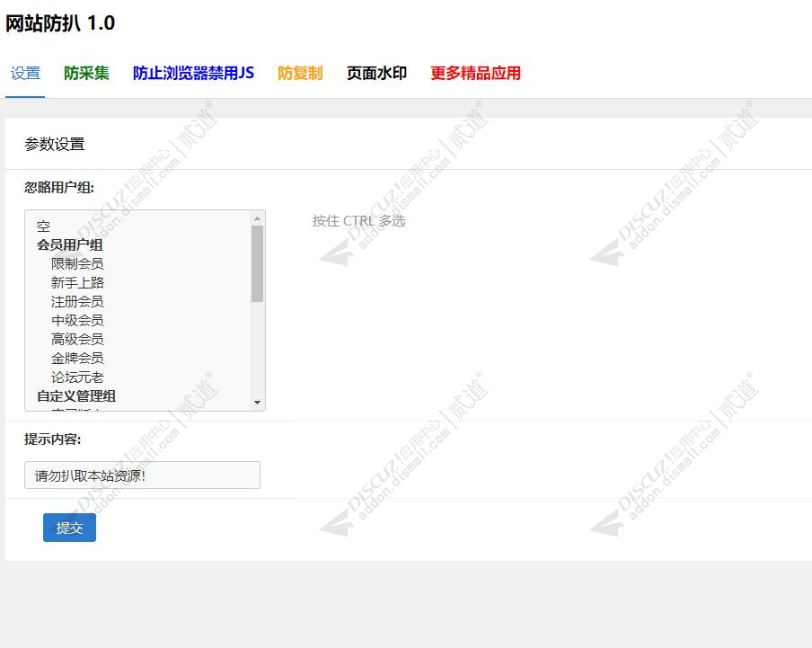Switch to the 防采集 tab

point(86,73)
